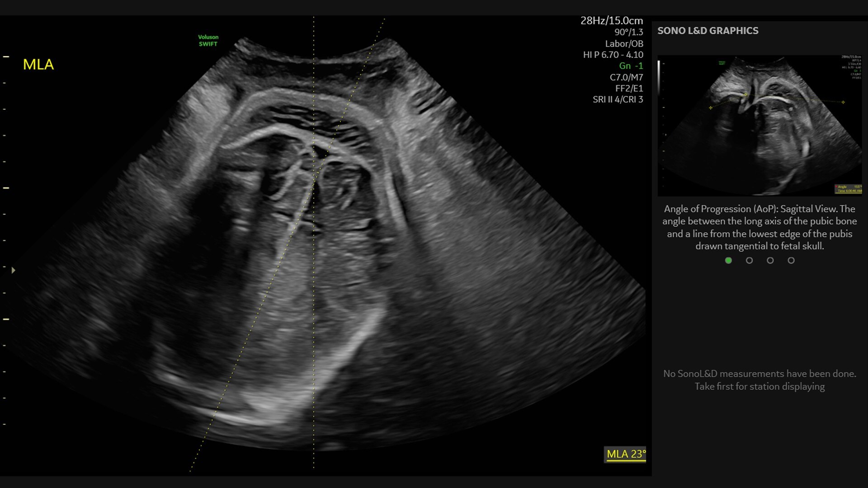Screen dimensions: 868x488
Task: Jump to the fourth graphics page dot
Action: tap(791, 260)
